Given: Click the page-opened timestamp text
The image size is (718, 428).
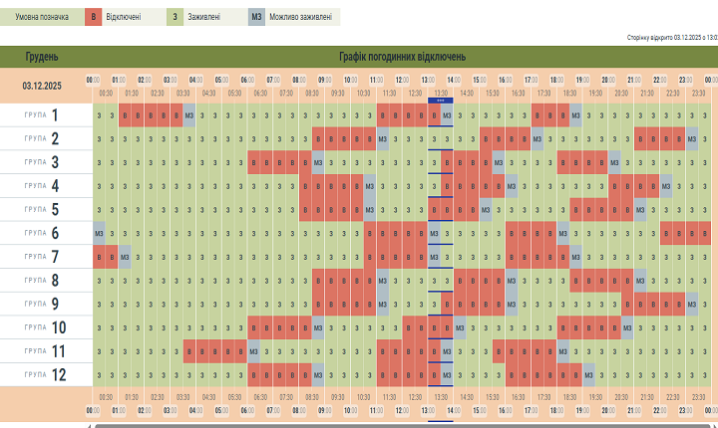Looking at the screenshot, I should tap(671, 36).
